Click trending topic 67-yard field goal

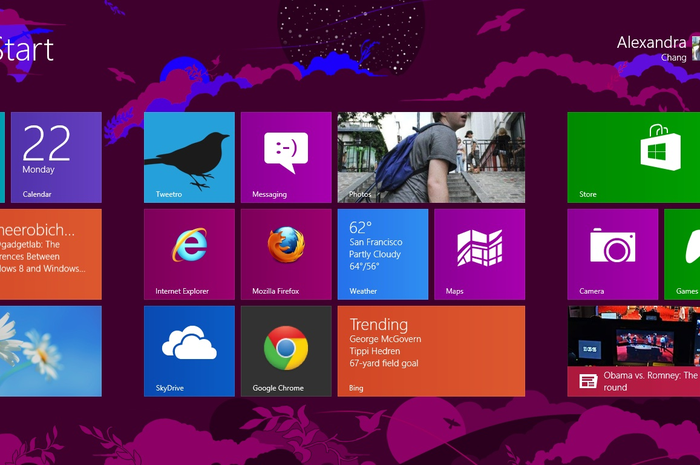(x=384, y=363)
